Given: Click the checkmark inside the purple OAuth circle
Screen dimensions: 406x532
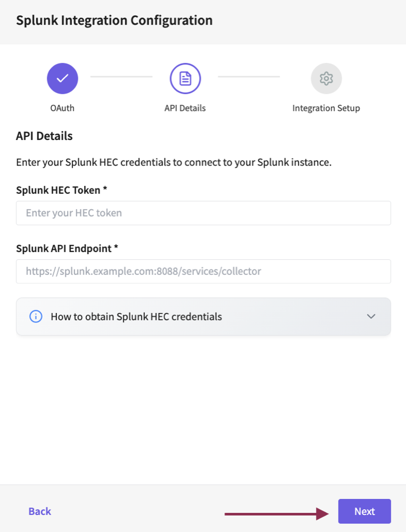Looking at the screenshot, I should 62,78.
